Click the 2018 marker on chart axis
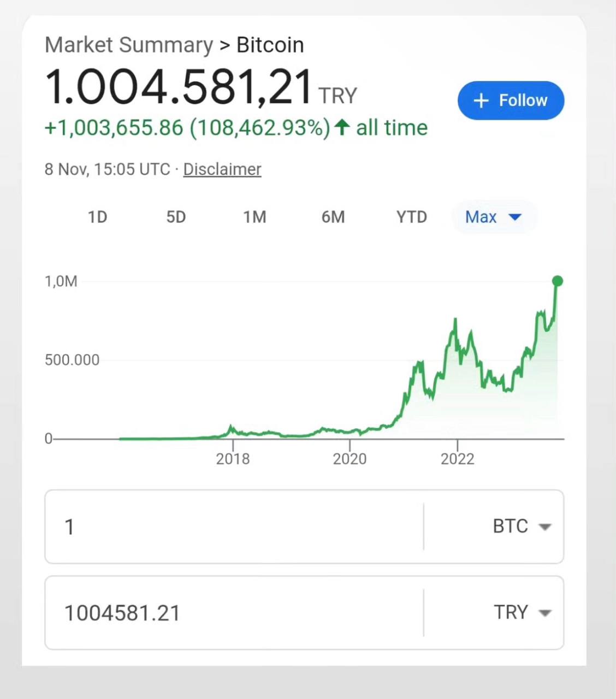 click(233, 459)
